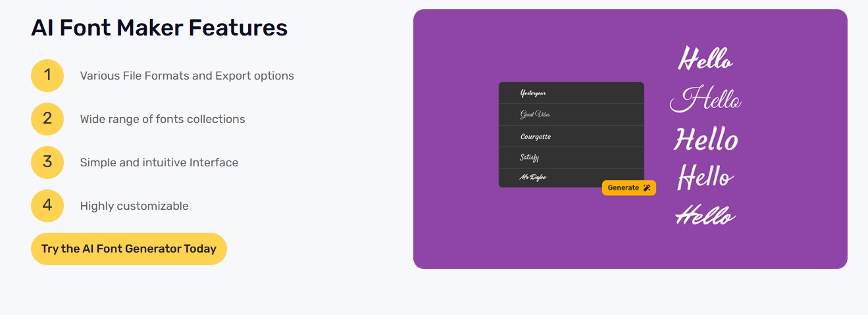This screenshot has height=315, width=868.
Task: Click the yellow number 2 circle
Action: (47, 119)
